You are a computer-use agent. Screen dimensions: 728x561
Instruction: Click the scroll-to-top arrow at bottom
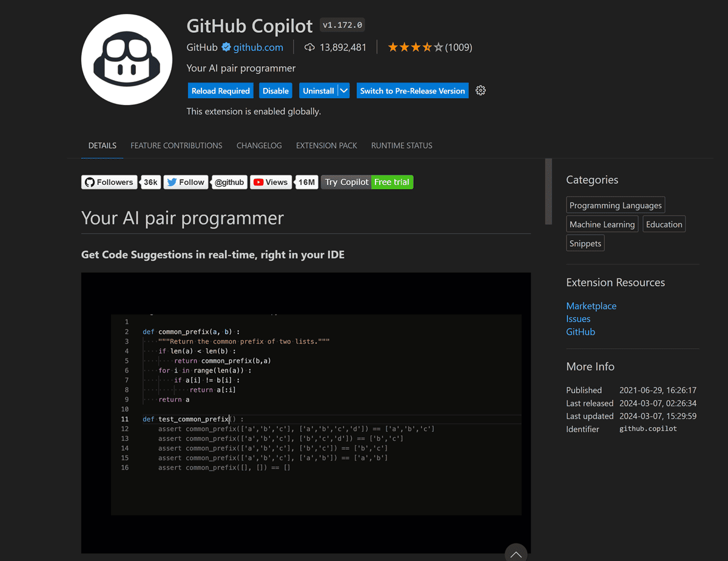[516, 553]
